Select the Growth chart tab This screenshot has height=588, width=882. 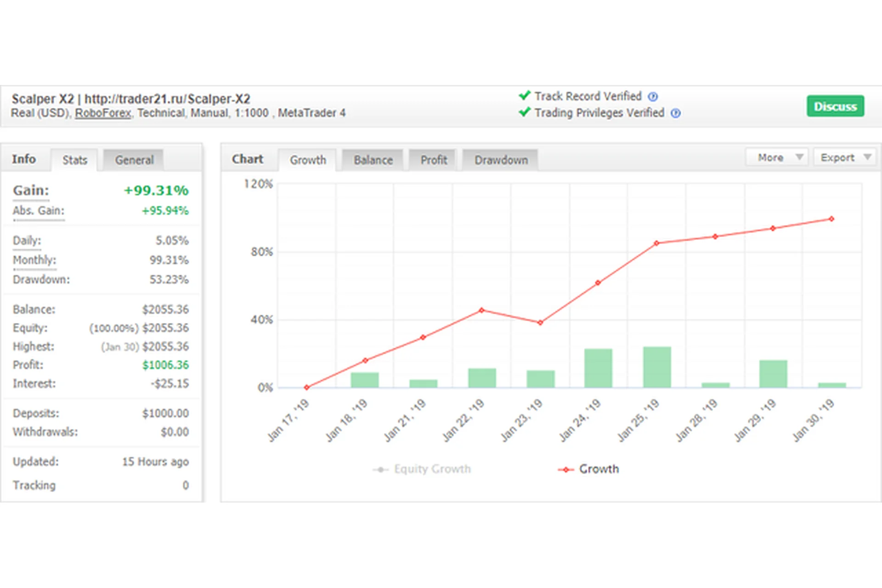tap(307, 160)
